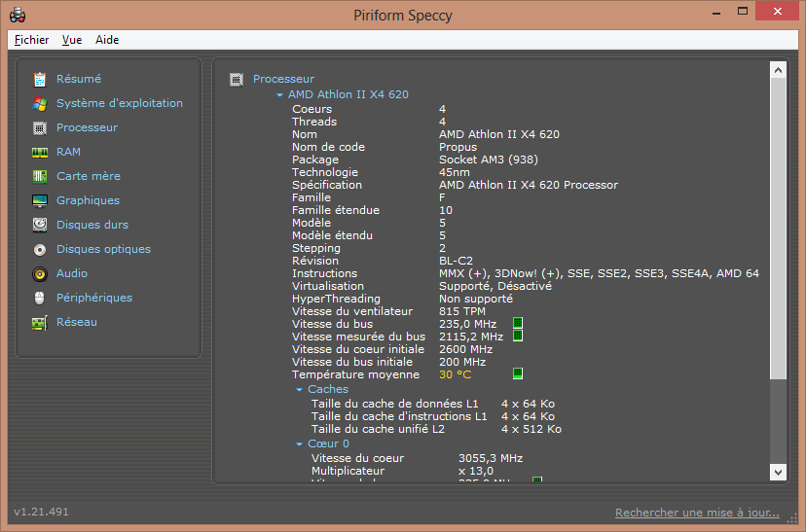Click the 2600 MHz initial core speed value
Image resolution: width=806 pixels, height=532 pixels.
point(465,349)
